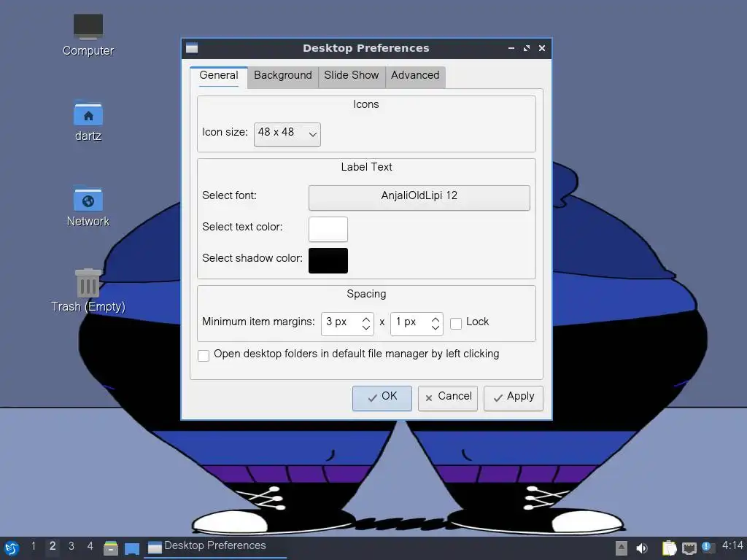Click the Apply button
Viewport: 747px width, 560px height.
click(x=514, y=398)
